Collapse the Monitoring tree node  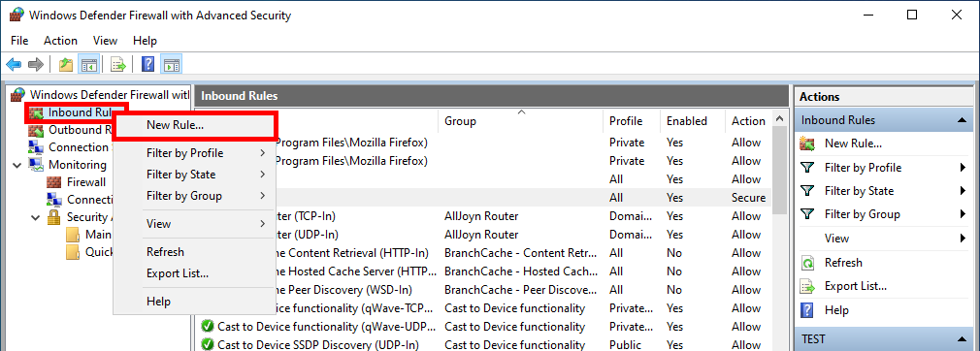(16, 165)
